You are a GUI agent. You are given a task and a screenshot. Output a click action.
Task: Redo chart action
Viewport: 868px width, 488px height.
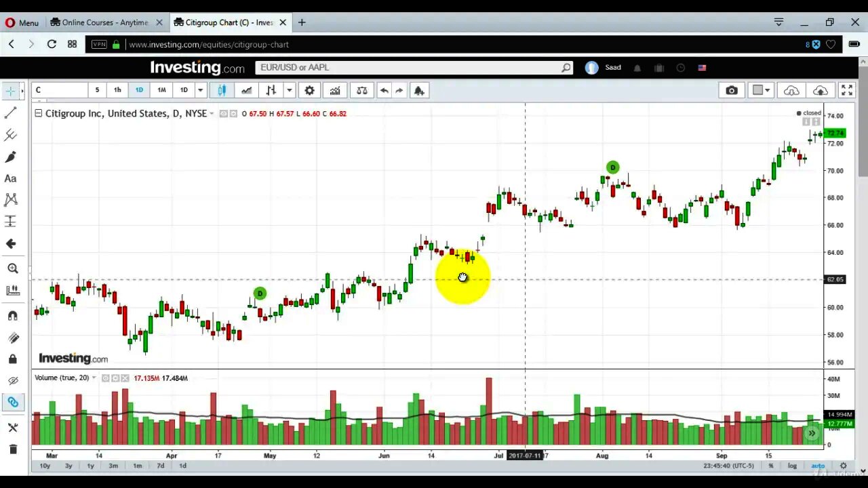click(x=399, y=90)
